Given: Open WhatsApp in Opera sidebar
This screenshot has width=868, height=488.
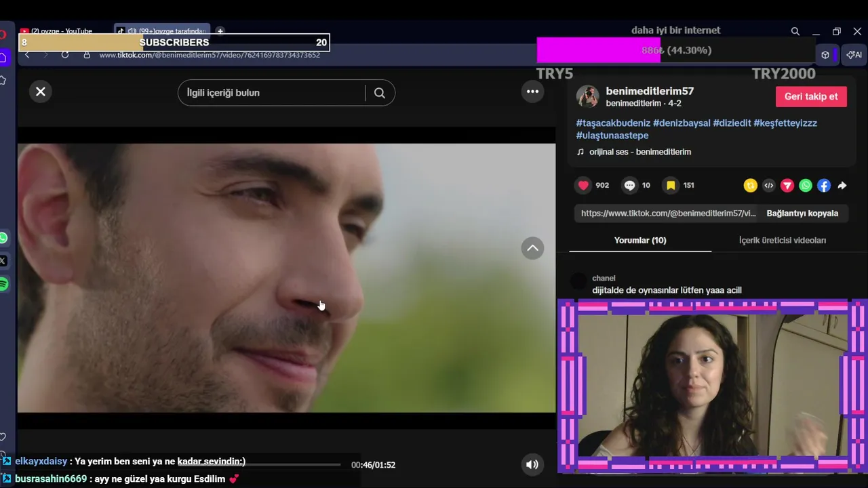Looking at the screenshot, I should pos(3,238).
